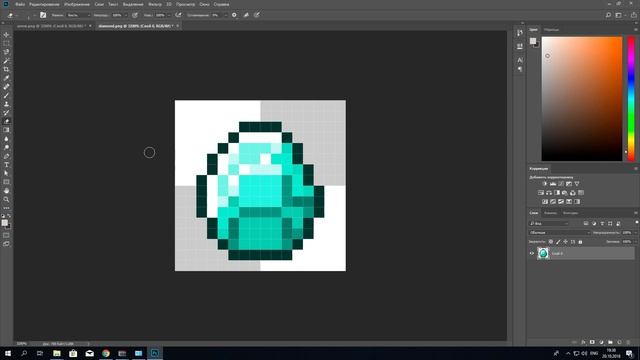Change screen mode at tools panel bottom
This screenshot has width=640, height=360.
[6, 244]
